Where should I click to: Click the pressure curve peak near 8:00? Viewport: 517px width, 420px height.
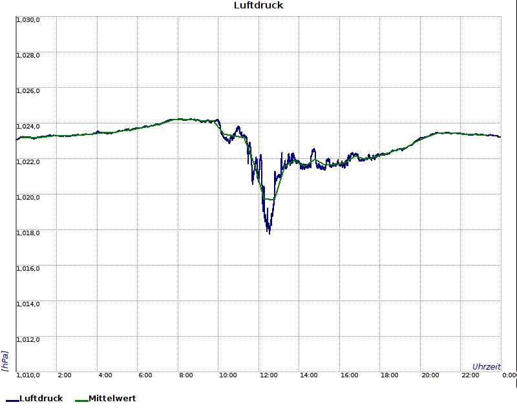point(180,120)
